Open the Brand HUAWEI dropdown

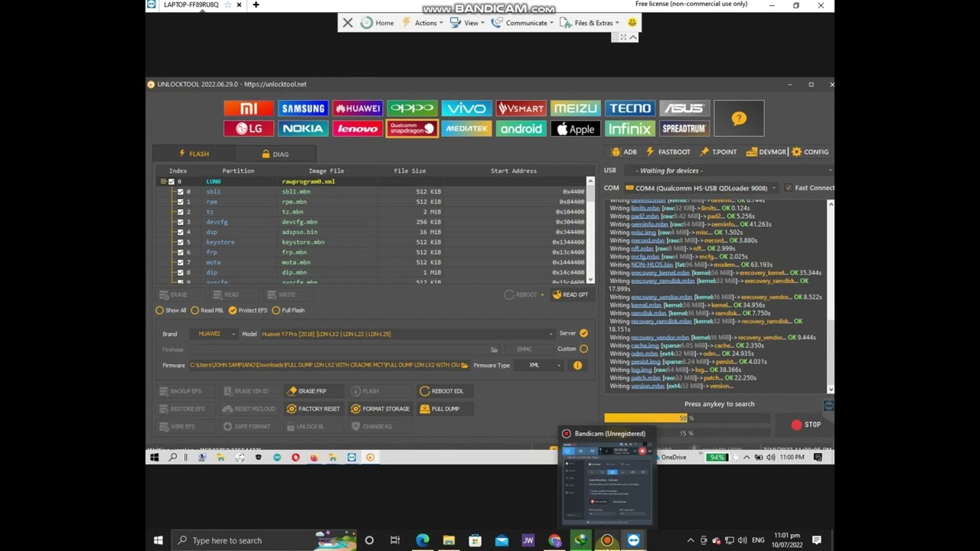pyautogui.click(x=213, y=334)
